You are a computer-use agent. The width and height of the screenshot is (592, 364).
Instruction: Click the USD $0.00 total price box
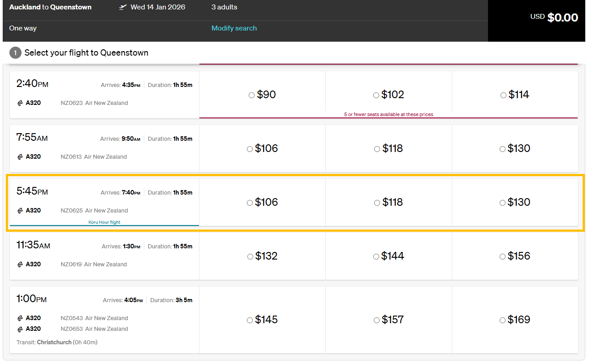click(536, 21)
